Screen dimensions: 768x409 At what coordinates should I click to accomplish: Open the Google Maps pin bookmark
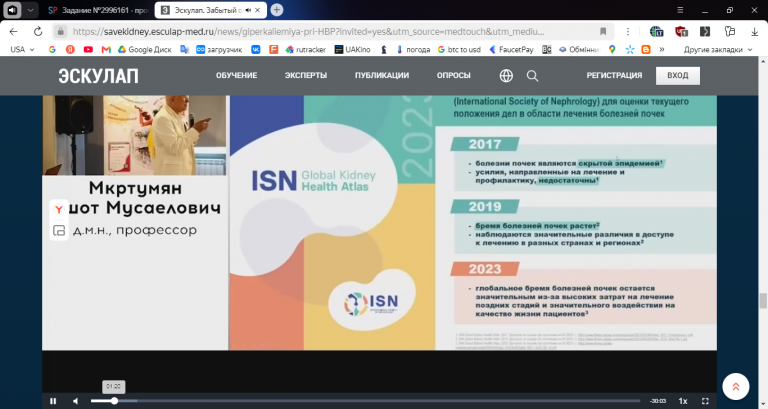click(x=612, y=49)
